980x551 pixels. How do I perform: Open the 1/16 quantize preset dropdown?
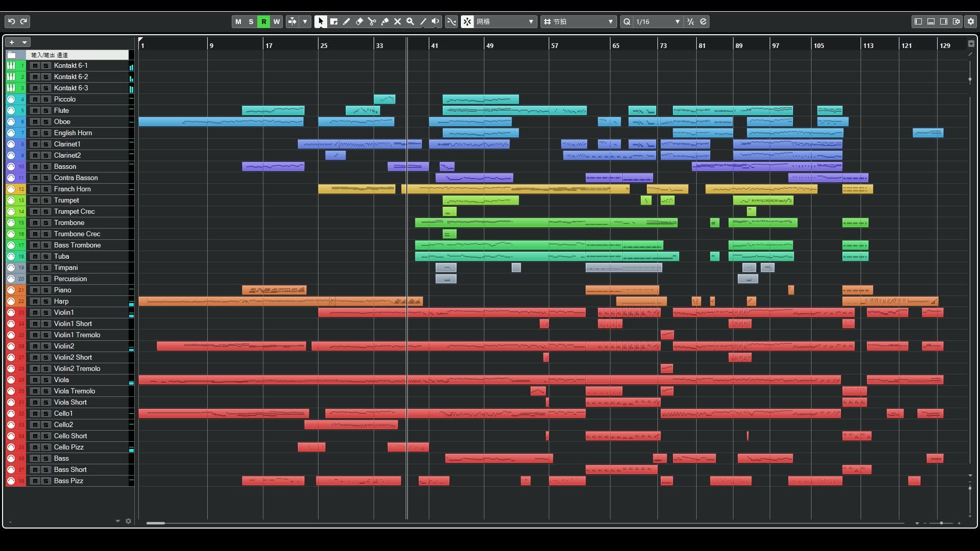658,21
